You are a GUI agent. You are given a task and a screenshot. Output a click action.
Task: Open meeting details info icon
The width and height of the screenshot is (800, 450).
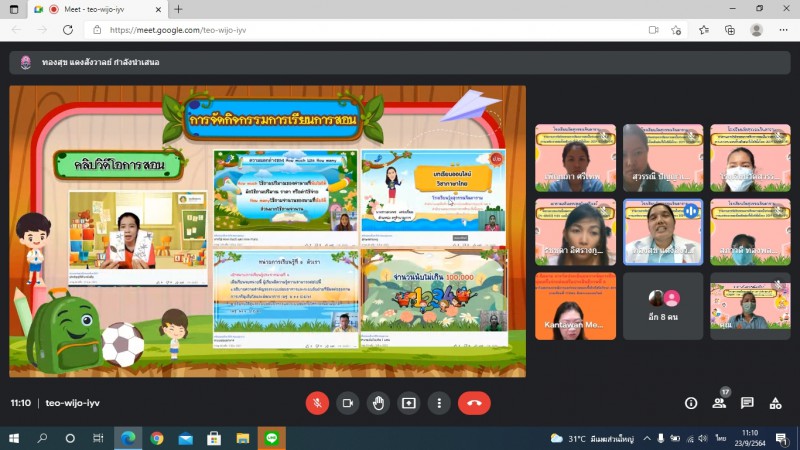691,403
